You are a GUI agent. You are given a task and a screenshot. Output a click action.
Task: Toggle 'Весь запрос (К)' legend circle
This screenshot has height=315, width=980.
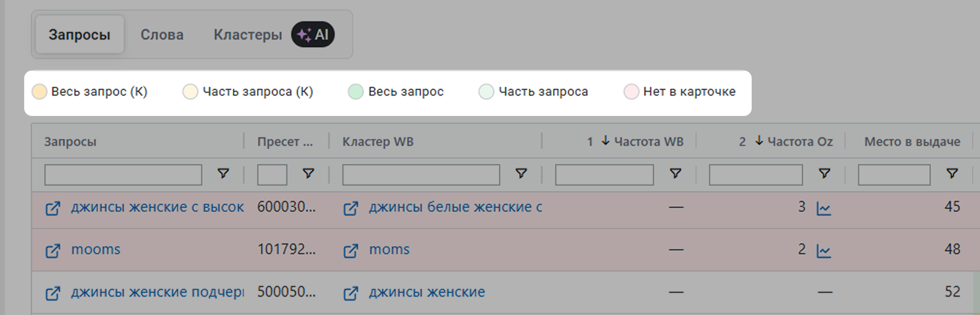click(x=39, y=91)
